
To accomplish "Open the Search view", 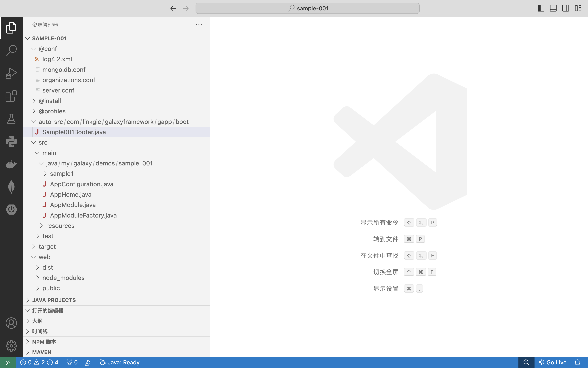I will pos(11,50).
